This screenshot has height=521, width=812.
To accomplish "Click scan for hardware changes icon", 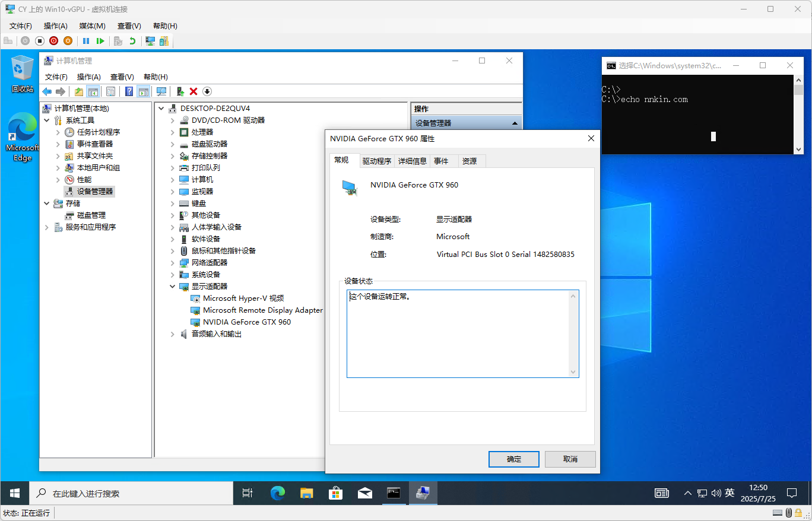I will [x=161, y=91].
